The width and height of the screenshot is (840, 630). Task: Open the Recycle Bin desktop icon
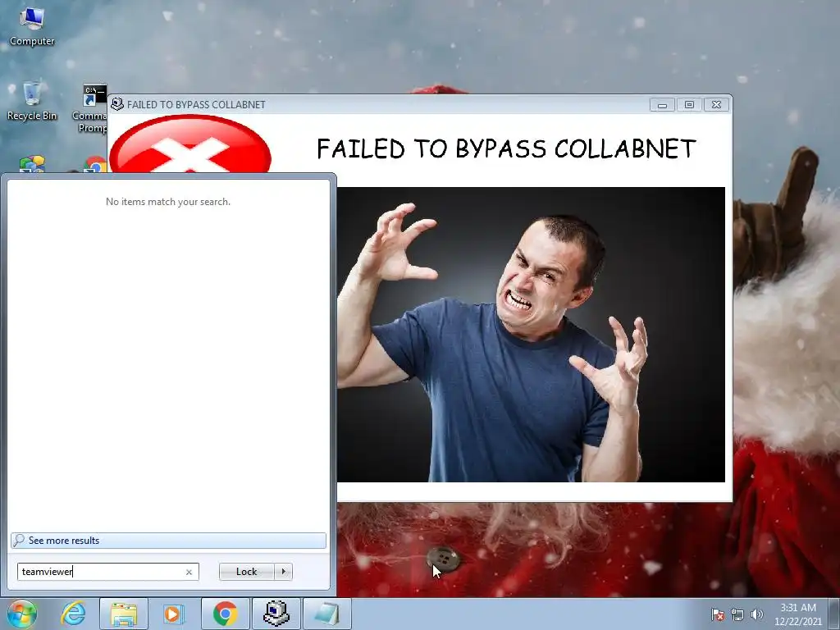click(x=32, y=101)
